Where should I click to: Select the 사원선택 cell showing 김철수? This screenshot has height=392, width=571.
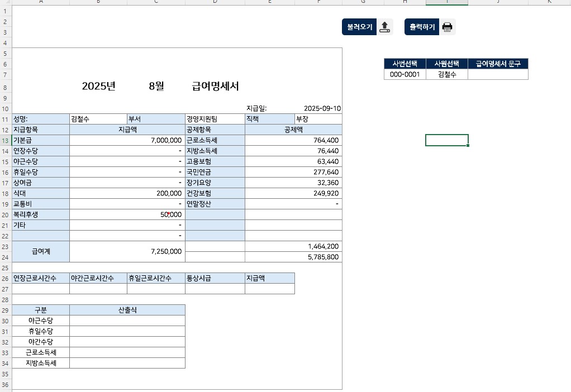pyautogui.click(x=446, y=74)
